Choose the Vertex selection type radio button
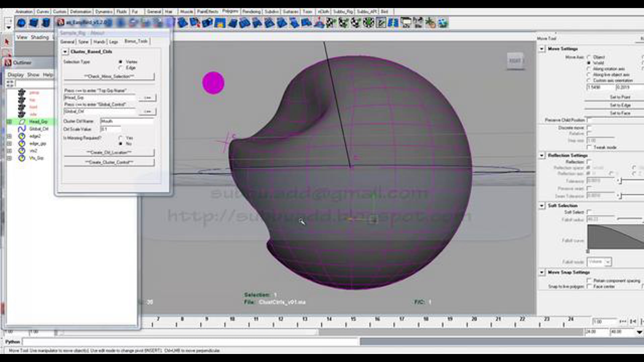The width and height of the screenshot is (644, 362). coord(120,62)
